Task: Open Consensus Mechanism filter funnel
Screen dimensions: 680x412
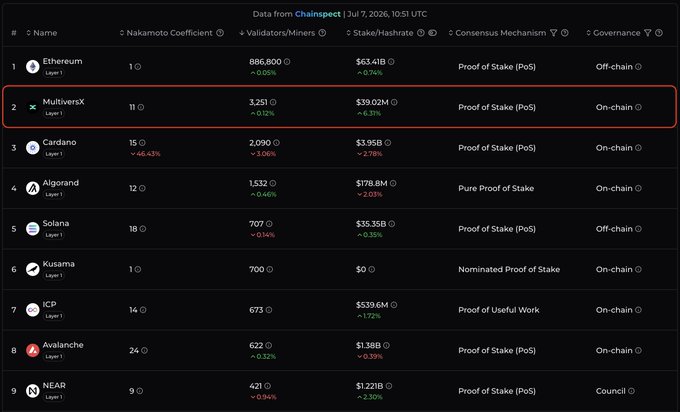Action: (553, 33)
